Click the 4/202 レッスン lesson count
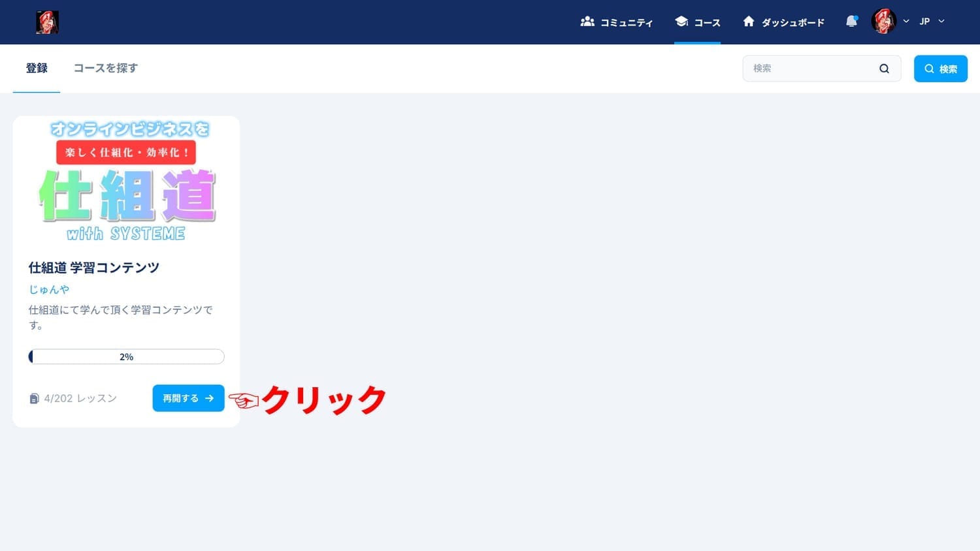This screenshot has width=980, height=551. click(80, 398)
